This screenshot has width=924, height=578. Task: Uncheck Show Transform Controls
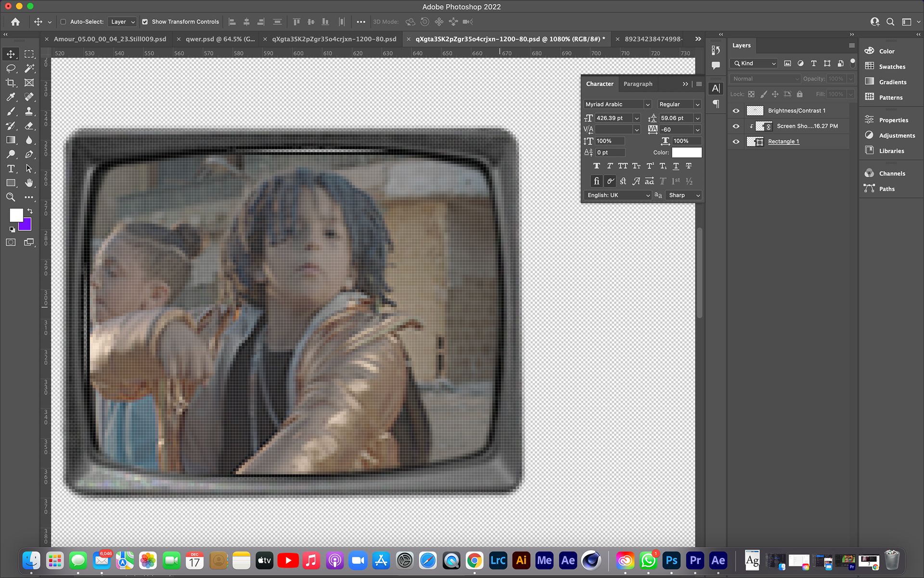pyautogui.click(x=145, y=22)
